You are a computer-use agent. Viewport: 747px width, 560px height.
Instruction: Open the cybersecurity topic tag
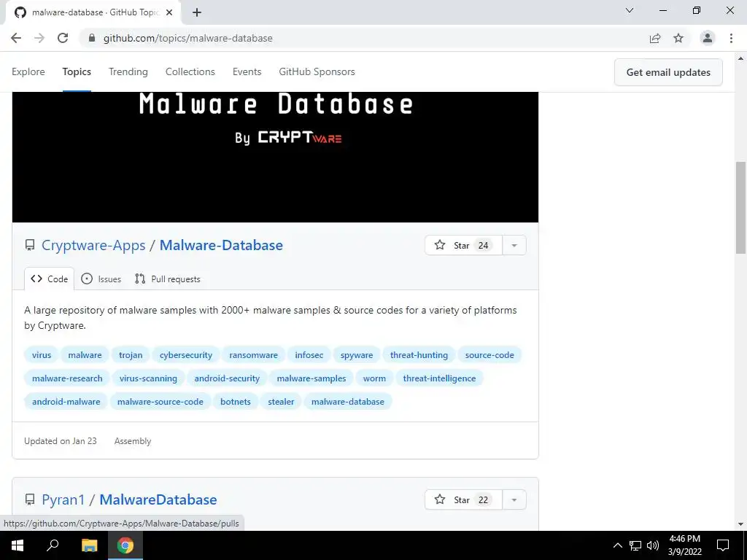tap(186, 355)
